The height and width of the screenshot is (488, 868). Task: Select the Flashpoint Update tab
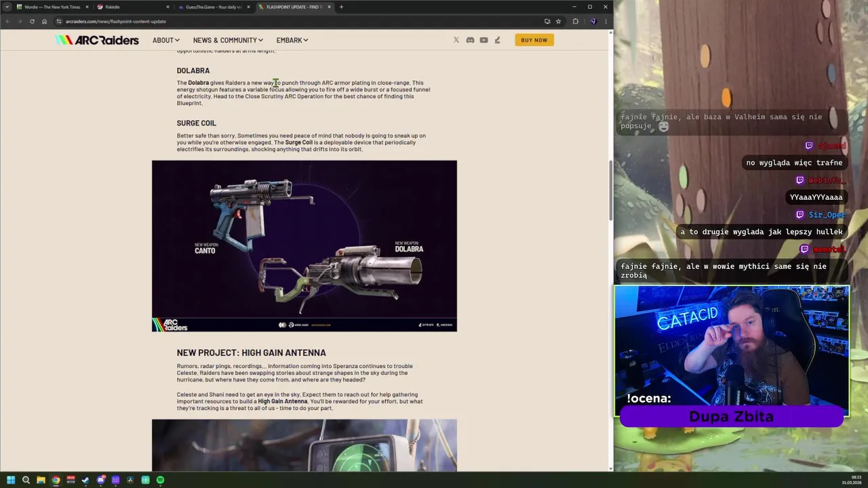point(294,7)
